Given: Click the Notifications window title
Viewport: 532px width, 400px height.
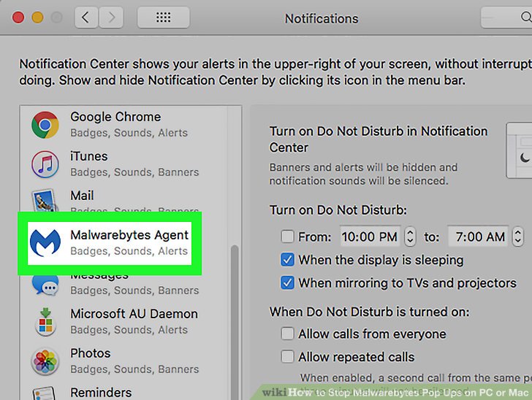Looking at the screenshot, I should [322, 19].
